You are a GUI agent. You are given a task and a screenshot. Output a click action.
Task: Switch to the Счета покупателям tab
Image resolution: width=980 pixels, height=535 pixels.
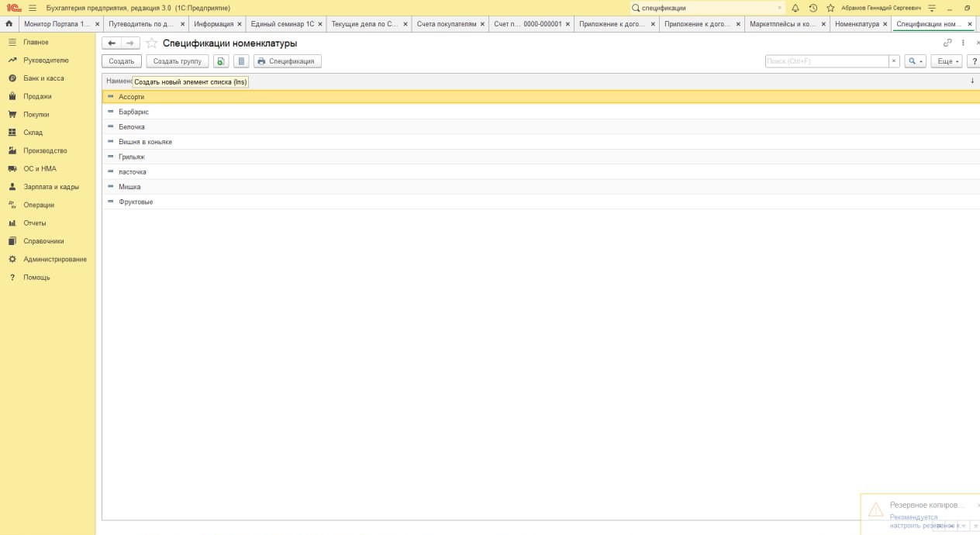(447, 24)
